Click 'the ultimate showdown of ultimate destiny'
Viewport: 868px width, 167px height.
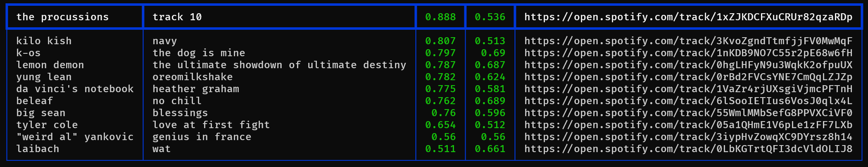pos(279,65)
